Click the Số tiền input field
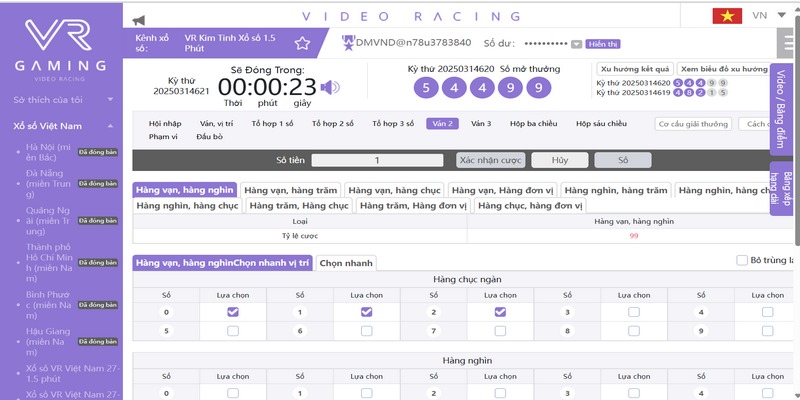The width and height of the screenshot is (800, 400). point(377,160)
